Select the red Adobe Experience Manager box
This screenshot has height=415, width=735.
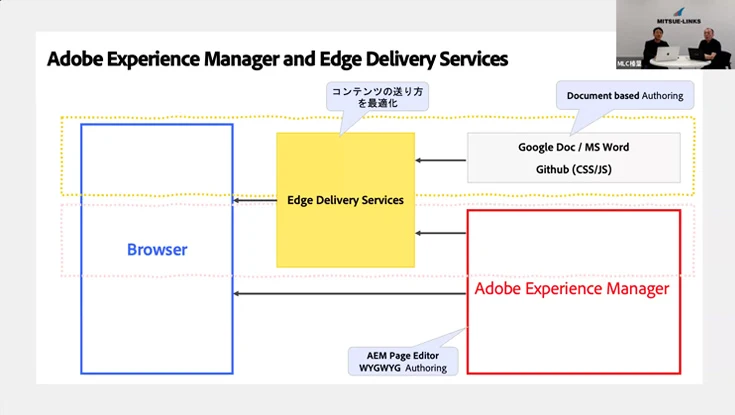coord(574,292)
